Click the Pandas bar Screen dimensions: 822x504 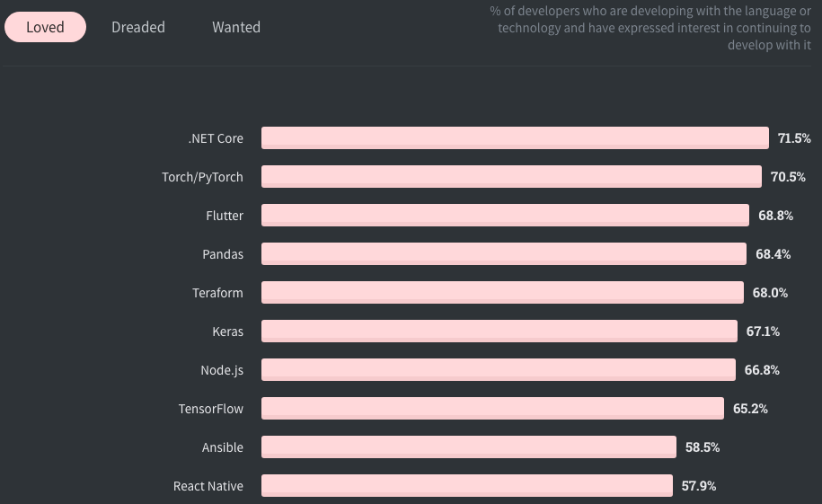coord(504,254)
